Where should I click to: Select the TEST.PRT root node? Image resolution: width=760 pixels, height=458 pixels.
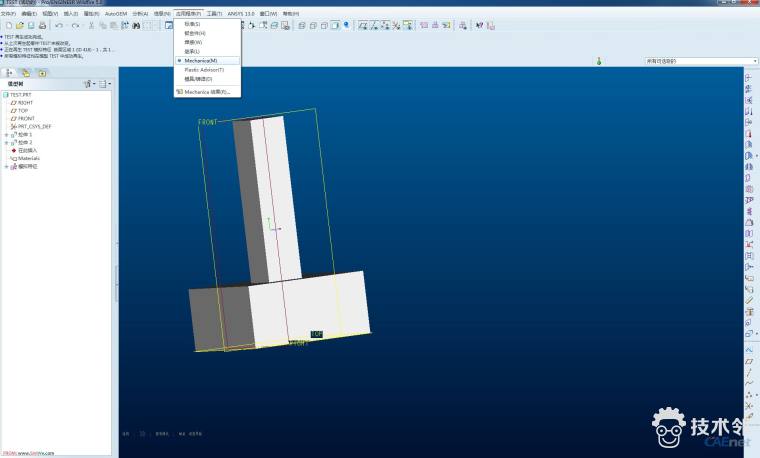point(22,94)
